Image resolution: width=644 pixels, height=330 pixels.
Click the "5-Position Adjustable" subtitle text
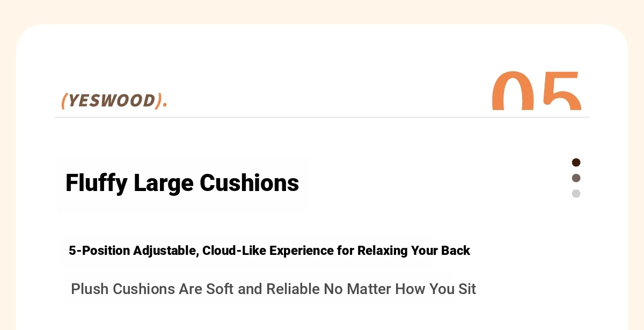point(134,251)
